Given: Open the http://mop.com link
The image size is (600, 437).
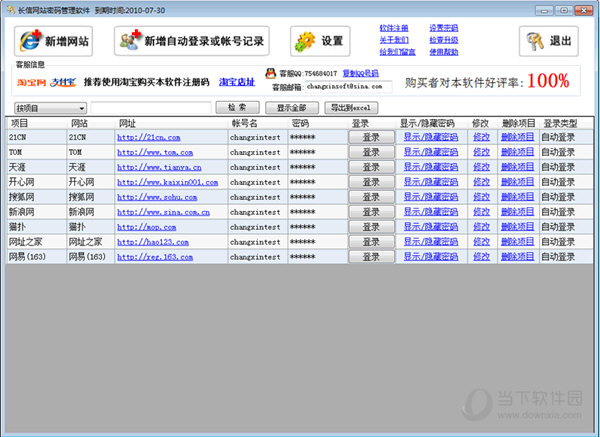Looking at the screenshot, I should coord(146,227).
